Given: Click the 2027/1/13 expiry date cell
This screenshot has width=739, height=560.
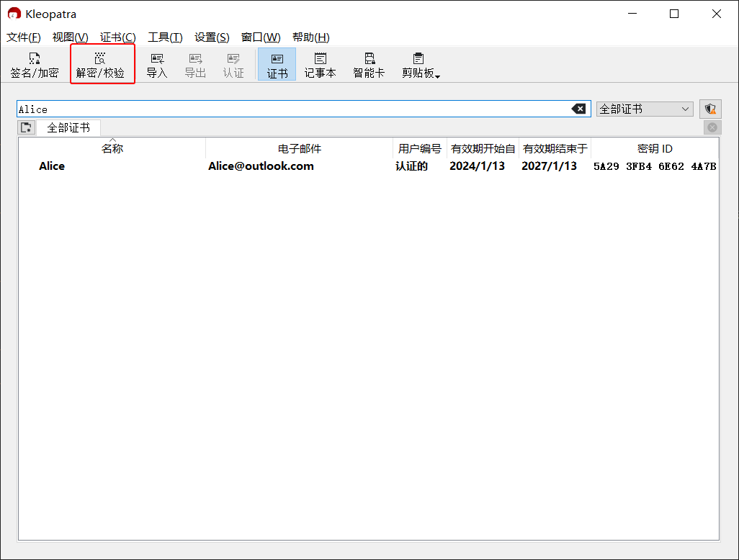Looking at the screenshot, I should (549, 166).
